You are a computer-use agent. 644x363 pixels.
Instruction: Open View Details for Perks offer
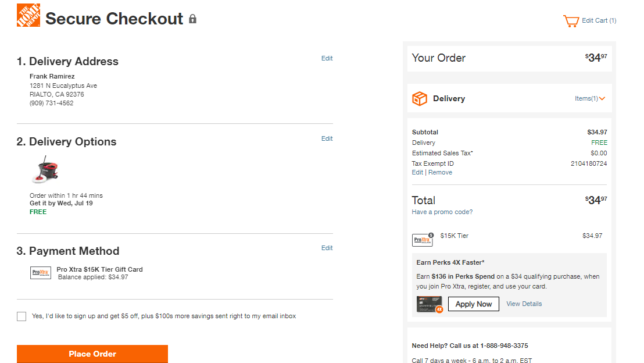(x=524, y=304)
